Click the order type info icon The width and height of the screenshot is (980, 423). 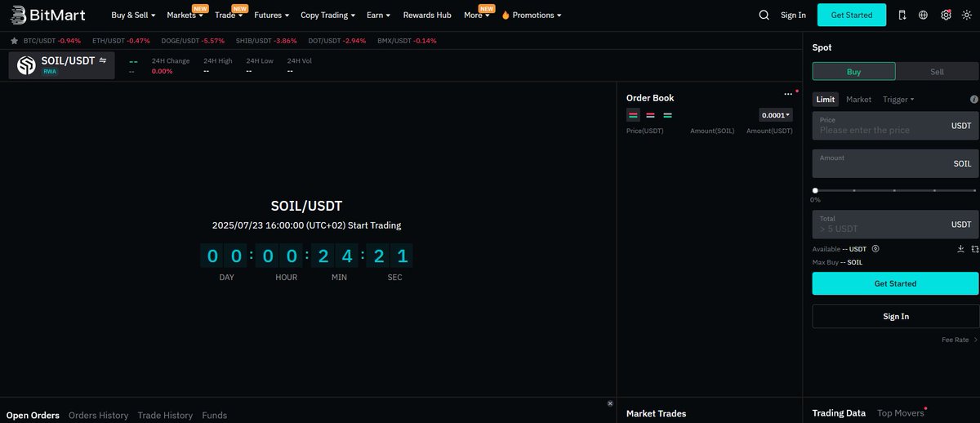[973, 100]
